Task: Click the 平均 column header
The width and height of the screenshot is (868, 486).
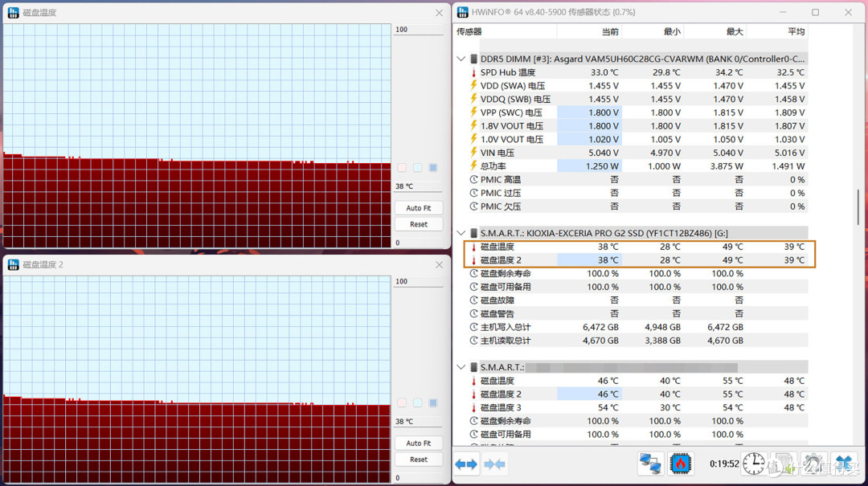Action: (776, 31)
